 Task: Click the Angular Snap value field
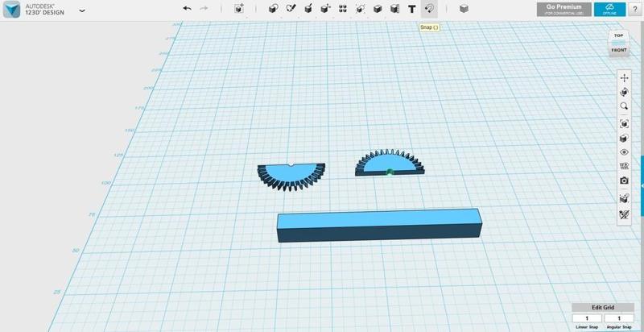619,318
